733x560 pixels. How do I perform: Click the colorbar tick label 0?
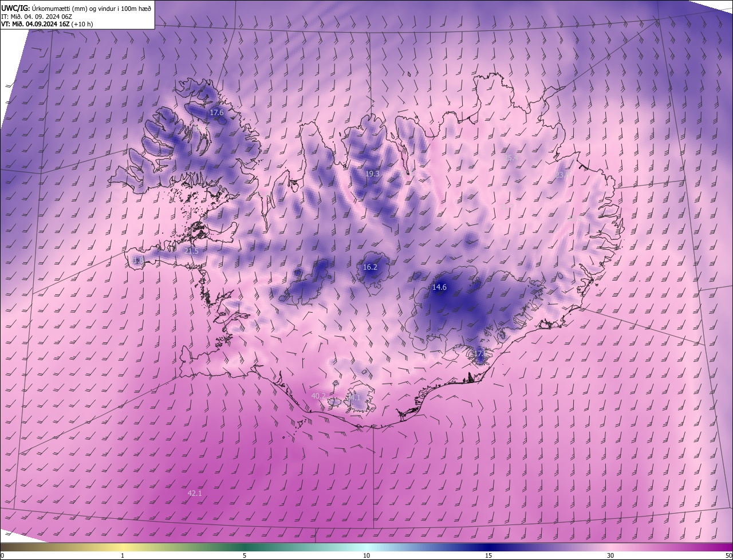(2, 555)
